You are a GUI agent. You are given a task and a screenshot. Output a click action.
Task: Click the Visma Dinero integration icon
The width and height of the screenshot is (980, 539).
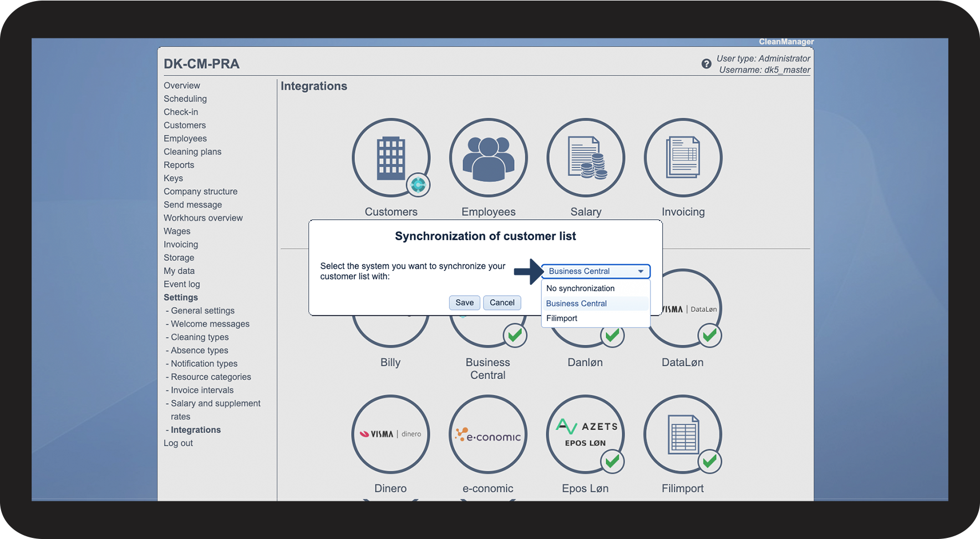coord(390,434)
